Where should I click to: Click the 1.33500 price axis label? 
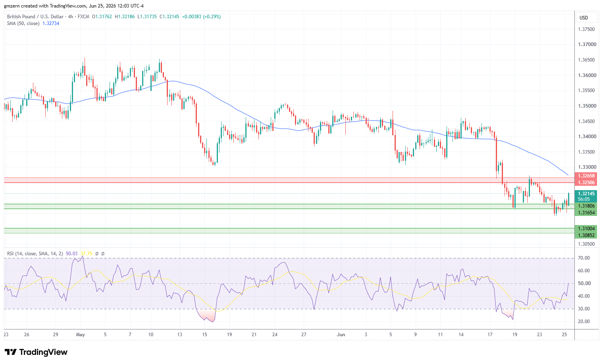586,152
